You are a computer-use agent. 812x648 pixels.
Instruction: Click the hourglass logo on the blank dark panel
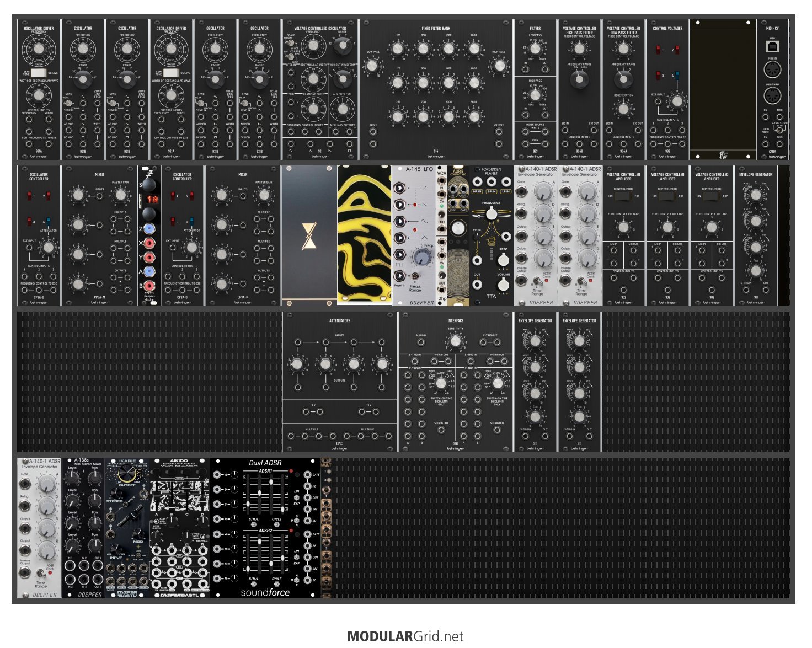[x=309, y=236]
